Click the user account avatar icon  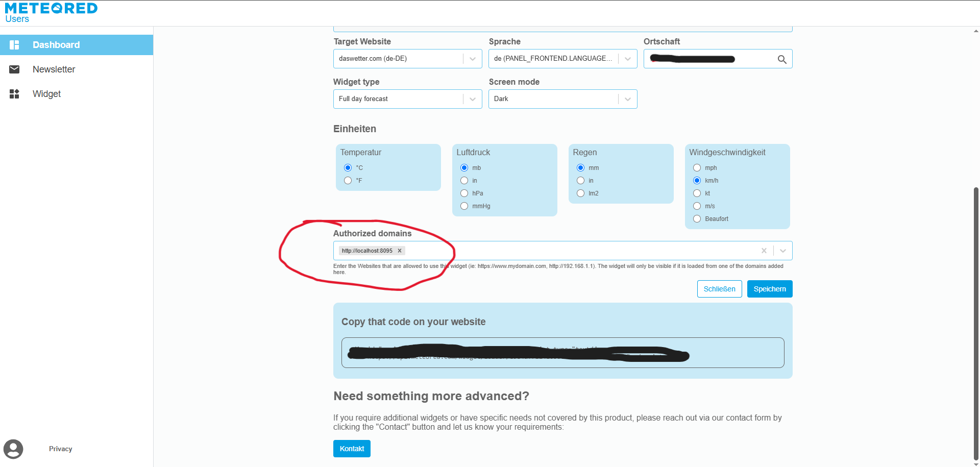click(13, 449)
